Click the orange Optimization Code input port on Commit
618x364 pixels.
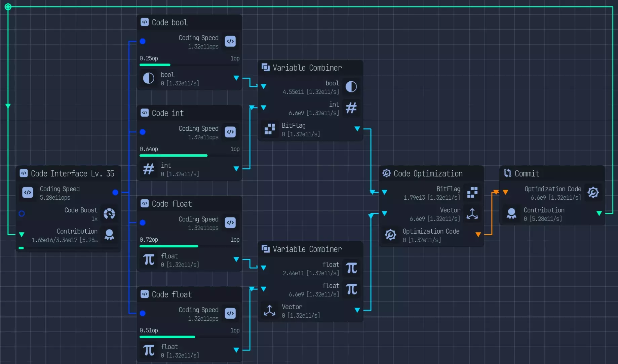pyautogui.click(x=505, y=193)
